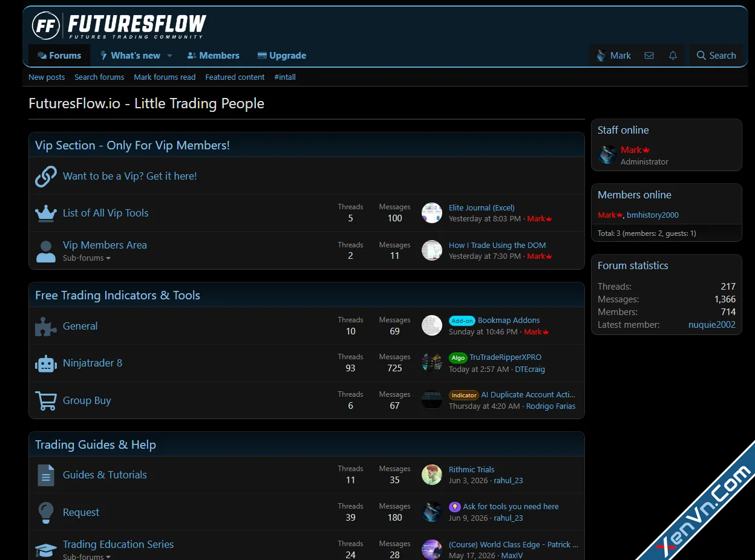Click DTEcraig username
755x560 pixels.
[530, 369]
